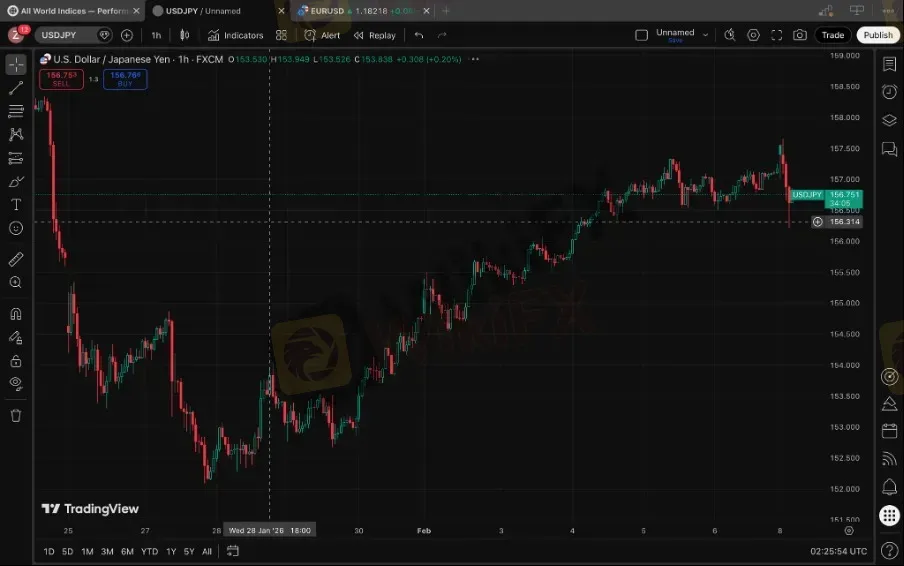
Task: Open the pattern drawing tools
Action: pyautogui.click(x=16, y=134)
